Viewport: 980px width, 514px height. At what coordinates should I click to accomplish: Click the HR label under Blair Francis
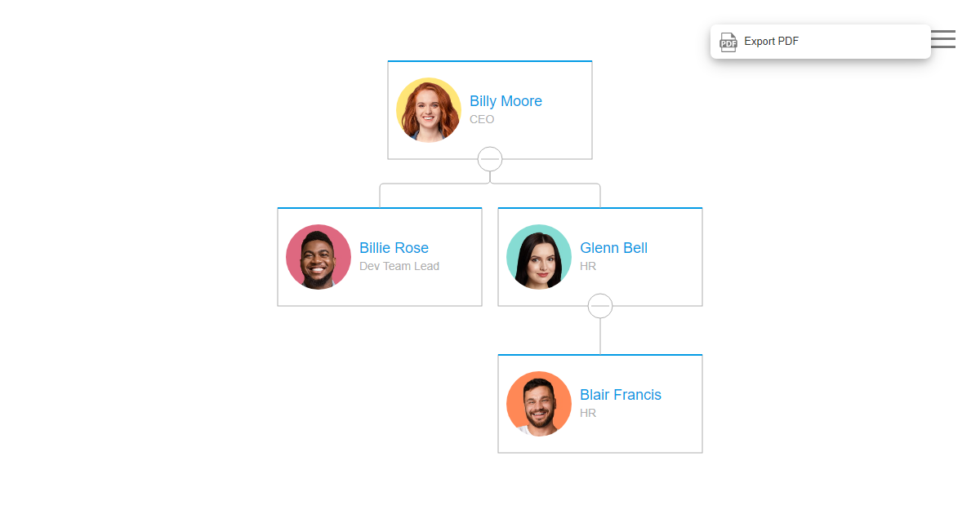(x=588, y=413)
